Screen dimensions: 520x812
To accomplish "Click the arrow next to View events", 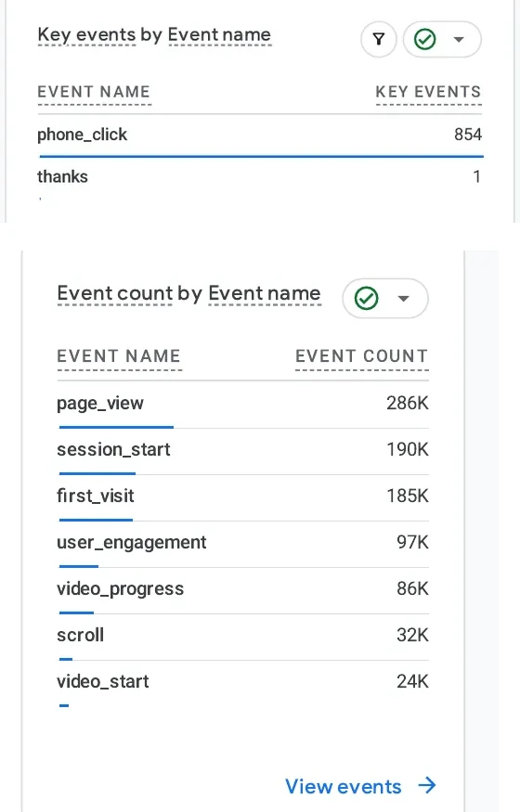I will (427, 786).
